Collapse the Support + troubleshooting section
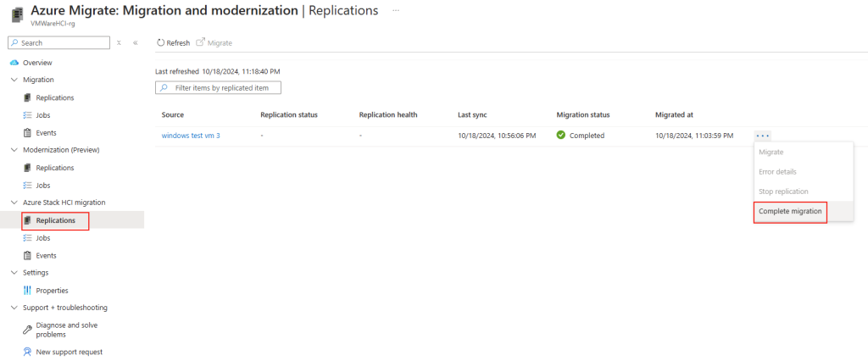 14,308
